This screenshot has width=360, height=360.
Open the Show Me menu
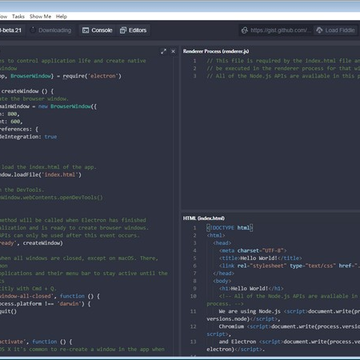pos(40,16)
